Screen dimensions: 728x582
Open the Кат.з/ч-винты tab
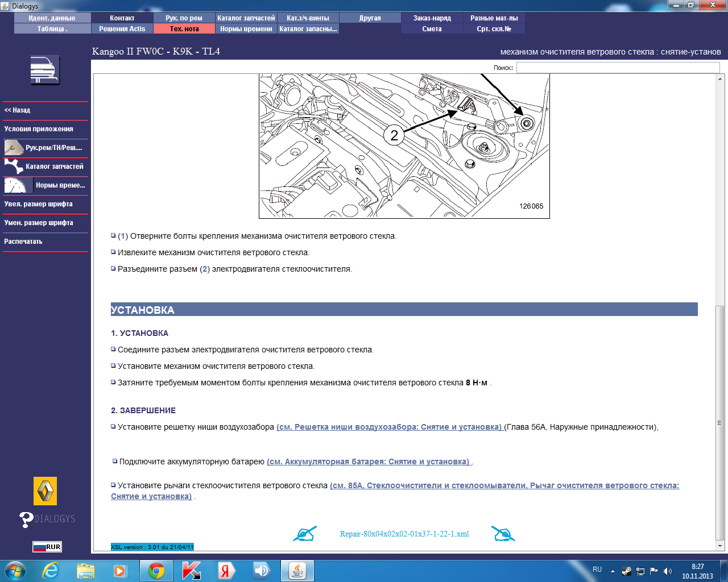click(308, 18)
